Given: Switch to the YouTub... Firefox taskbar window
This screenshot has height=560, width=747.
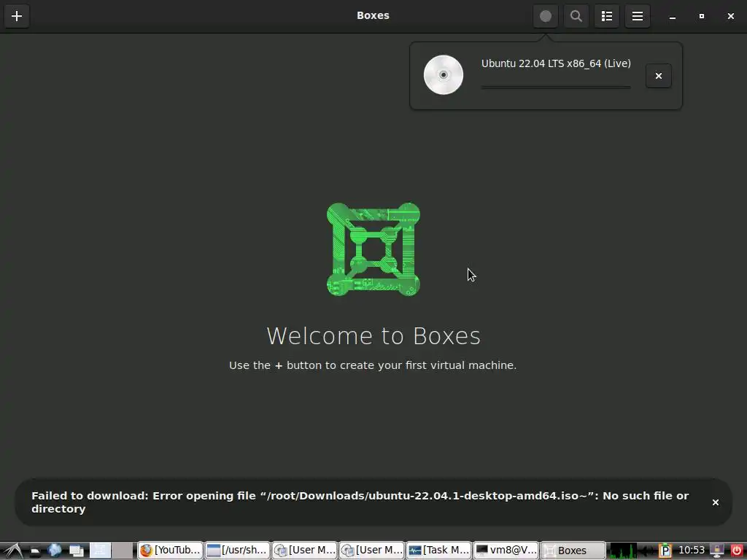Looking at the screenshot, I should click(170, 551).
